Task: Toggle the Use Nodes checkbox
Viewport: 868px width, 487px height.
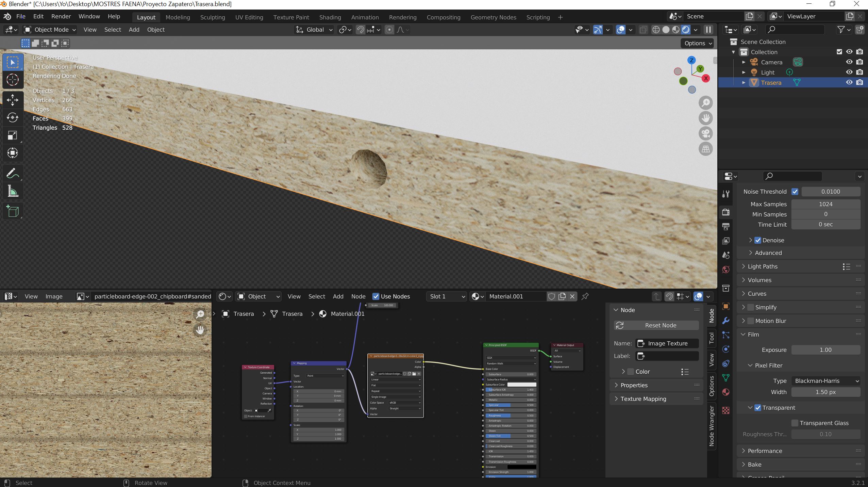Action: click(376, 296)
